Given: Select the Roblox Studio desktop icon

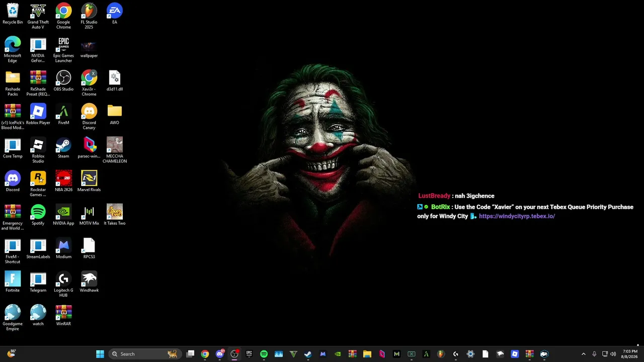Looking at the screenshot, I should point(38,151).
